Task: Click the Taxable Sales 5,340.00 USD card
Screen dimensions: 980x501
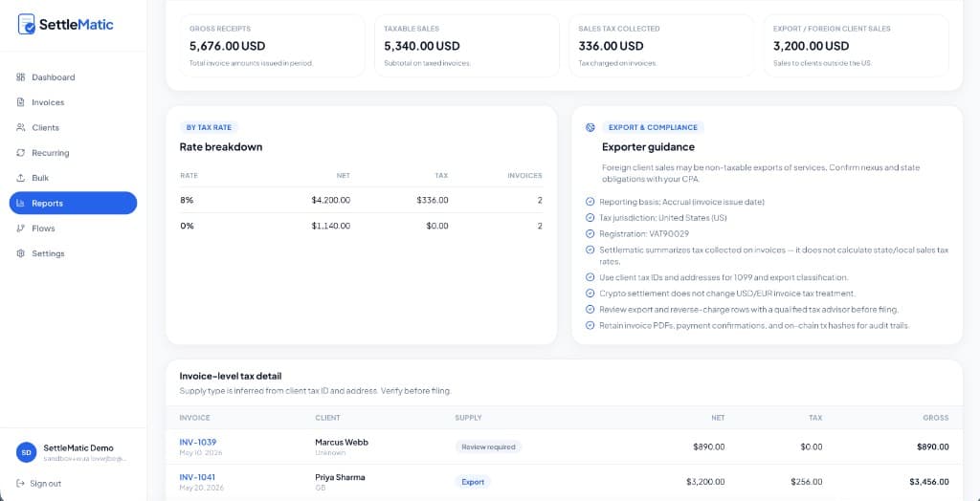Action: [467, 46]
